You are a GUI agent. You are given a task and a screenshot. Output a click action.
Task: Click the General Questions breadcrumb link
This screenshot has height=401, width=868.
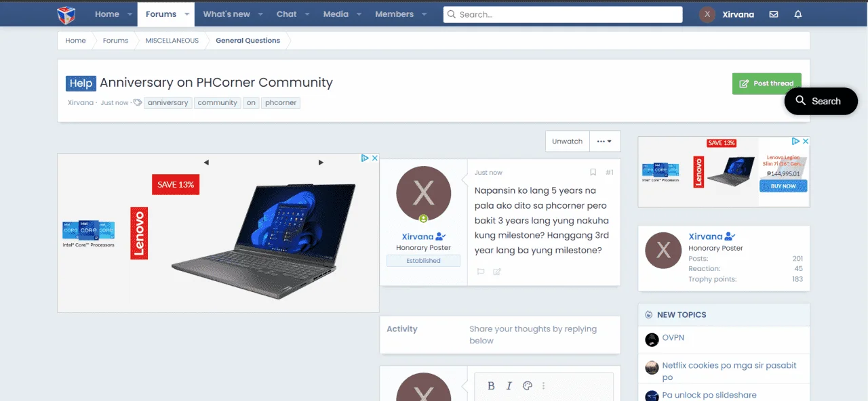(x=248, y=41)
